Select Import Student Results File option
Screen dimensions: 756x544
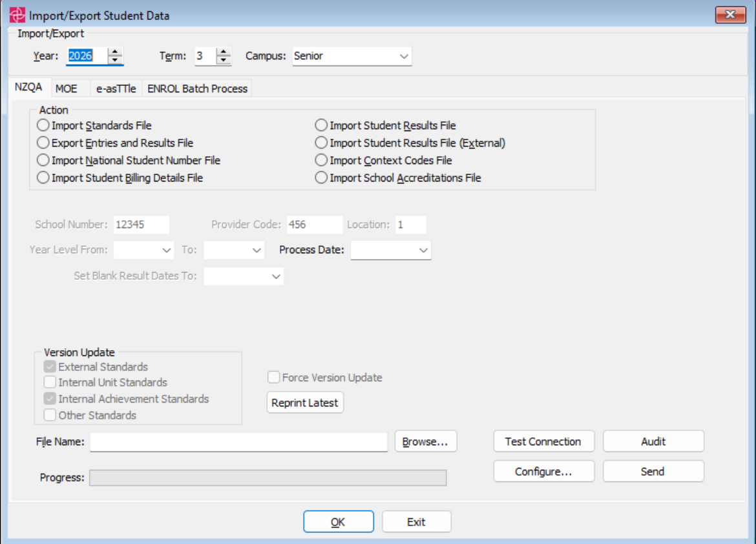click(386, 125)
